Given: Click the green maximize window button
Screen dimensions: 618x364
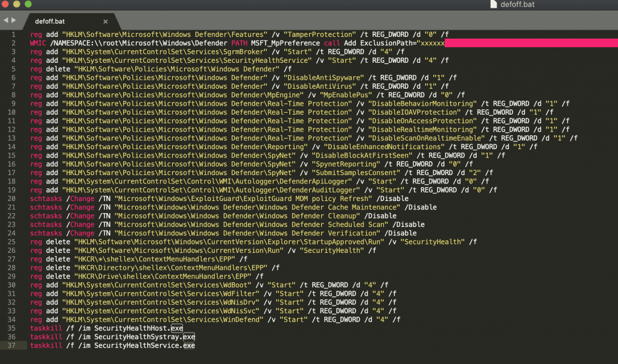Looking at the screenshot, I should pos(29,5).
